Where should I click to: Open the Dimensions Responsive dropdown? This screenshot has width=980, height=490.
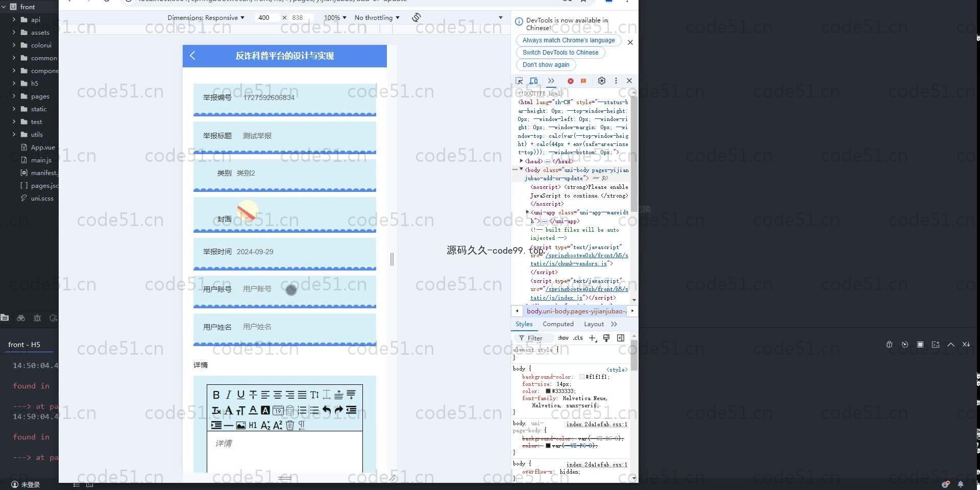click(x=206, y=17)
